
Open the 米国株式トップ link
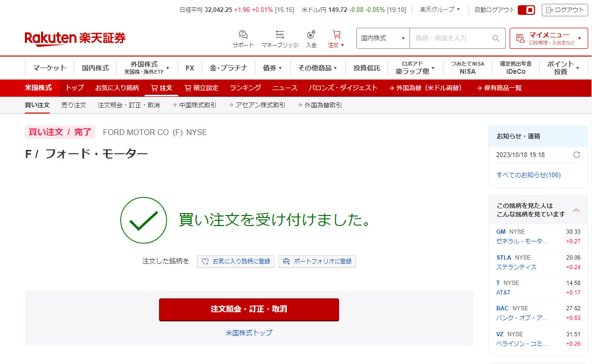(249, 332)
